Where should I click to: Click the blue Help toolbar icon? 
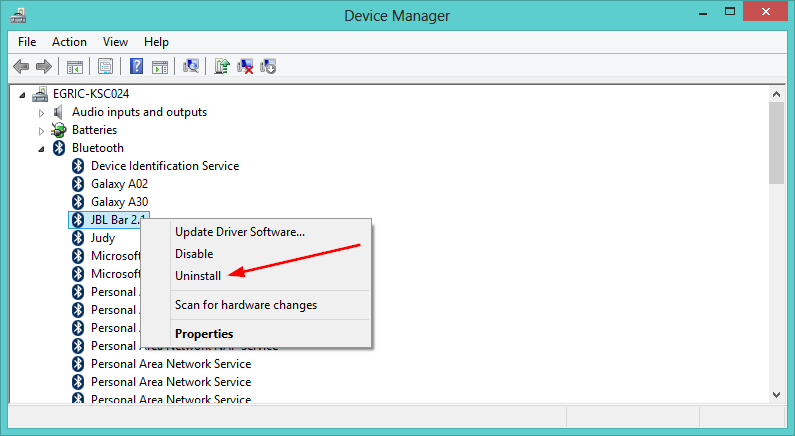[136, 66]
